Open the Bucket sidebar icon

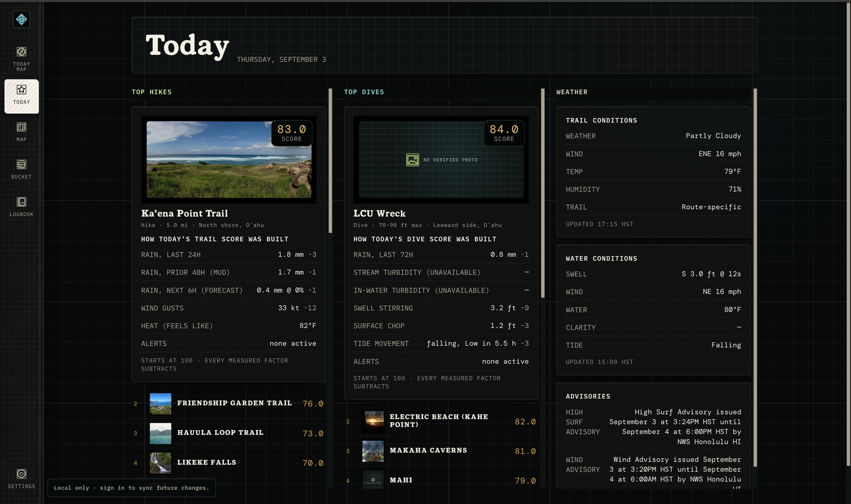point(21,164)
